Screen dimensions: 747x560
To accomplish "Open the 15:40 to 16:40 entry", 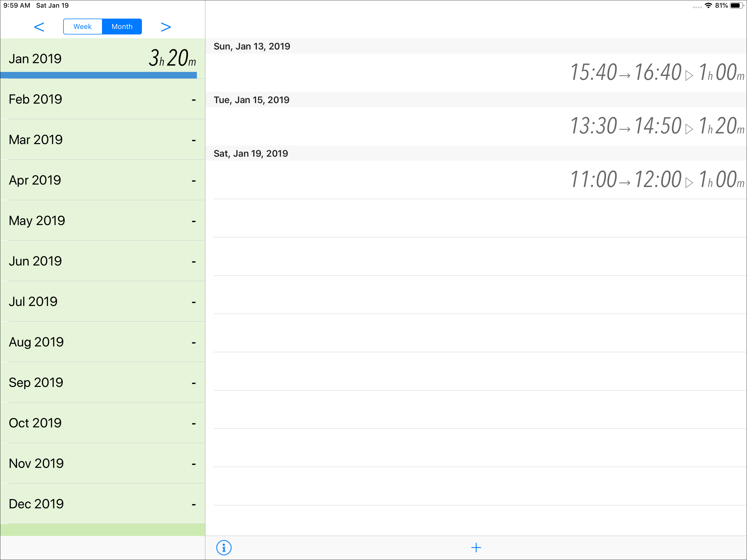I will click(476, 73).
